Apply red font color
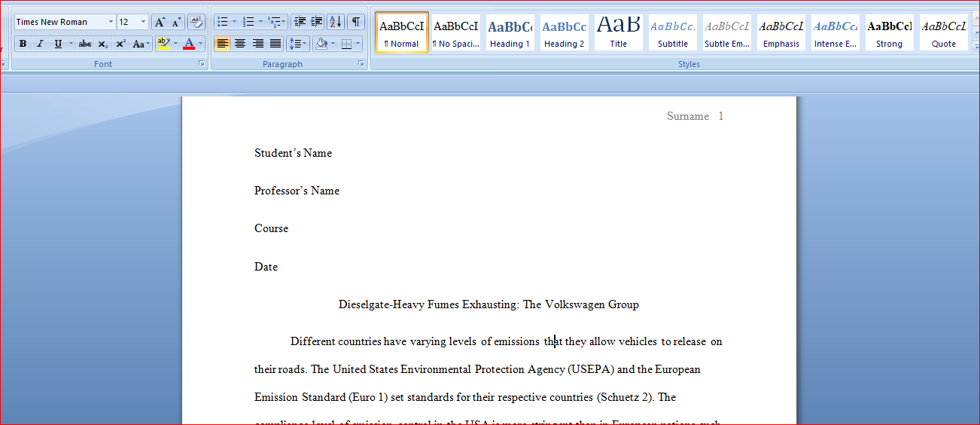The width and height of the screenshot is (980, 425). (x=189, y=44)
